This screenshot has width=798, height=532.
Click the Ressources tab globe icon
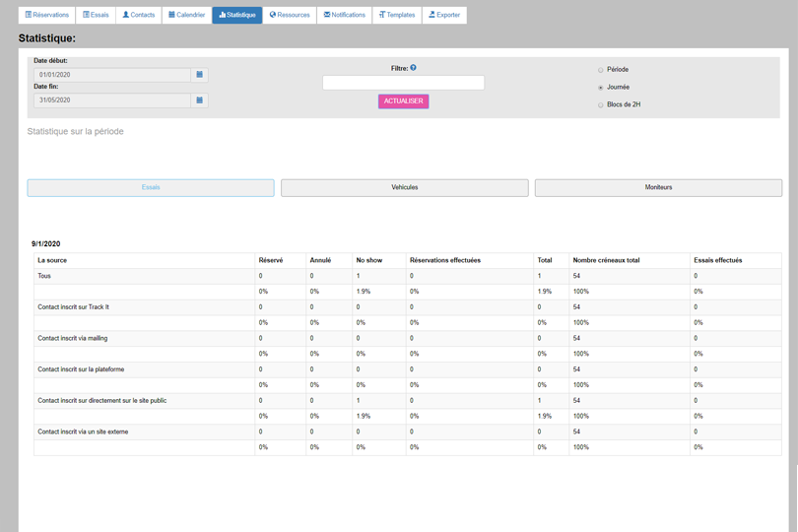point(273,15)
